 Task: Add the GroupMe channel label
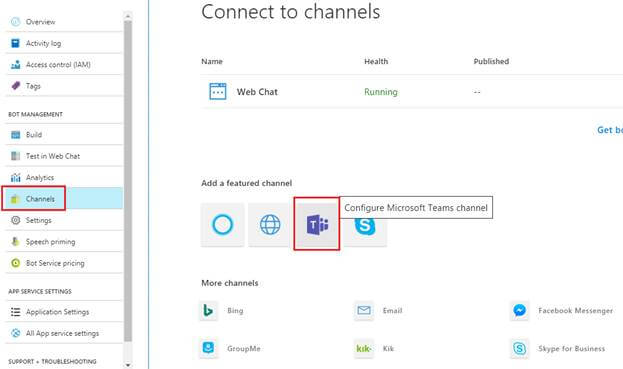244,348
